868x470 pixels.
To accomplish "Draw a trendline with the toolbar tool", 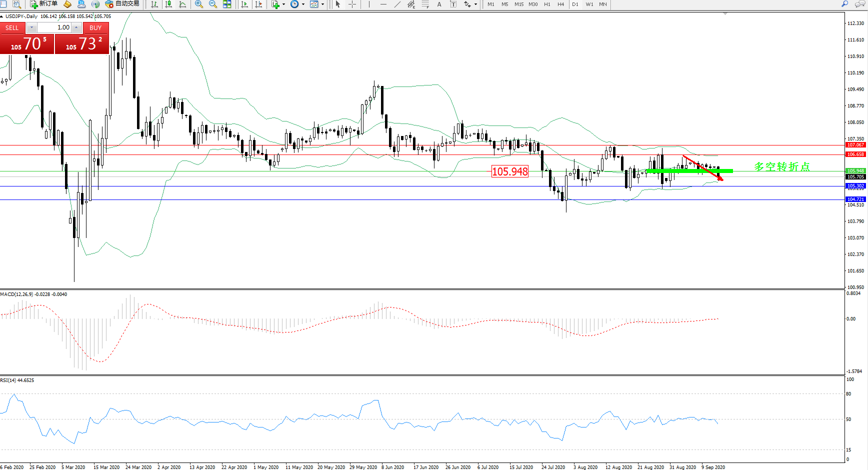I will 397,4.
